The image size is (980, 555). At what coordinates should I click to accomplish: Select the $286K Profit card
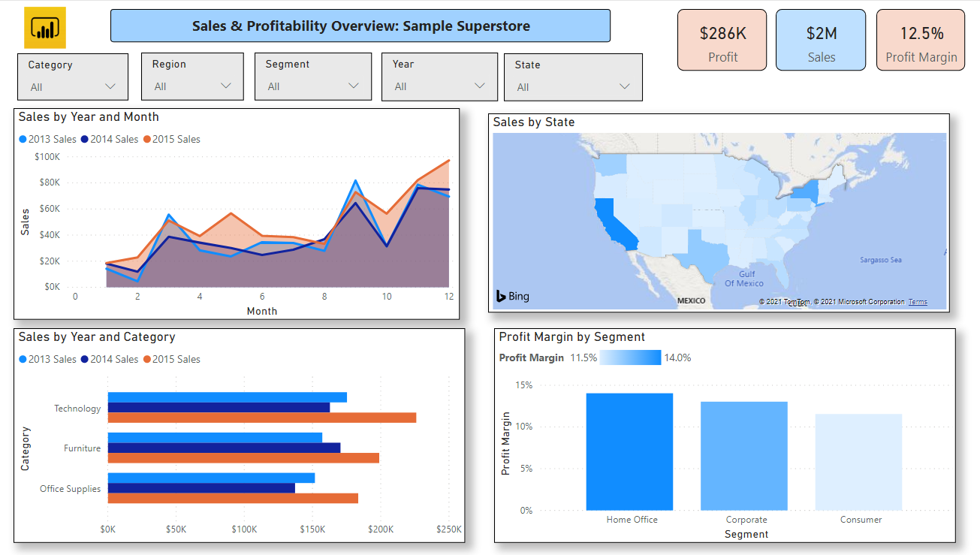[x=722, y=39]
